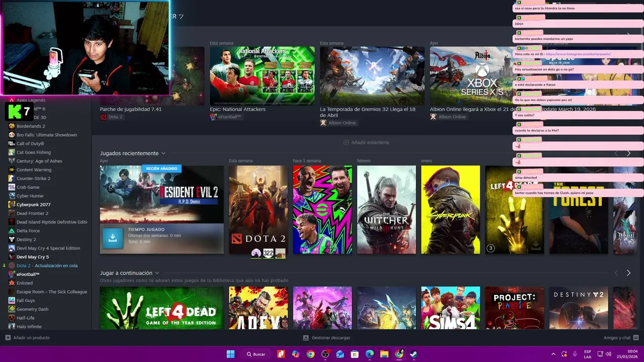Screen dimensions: 644x362
Task: Click the National Attackers news image
Action: click(x=262, y=76)
